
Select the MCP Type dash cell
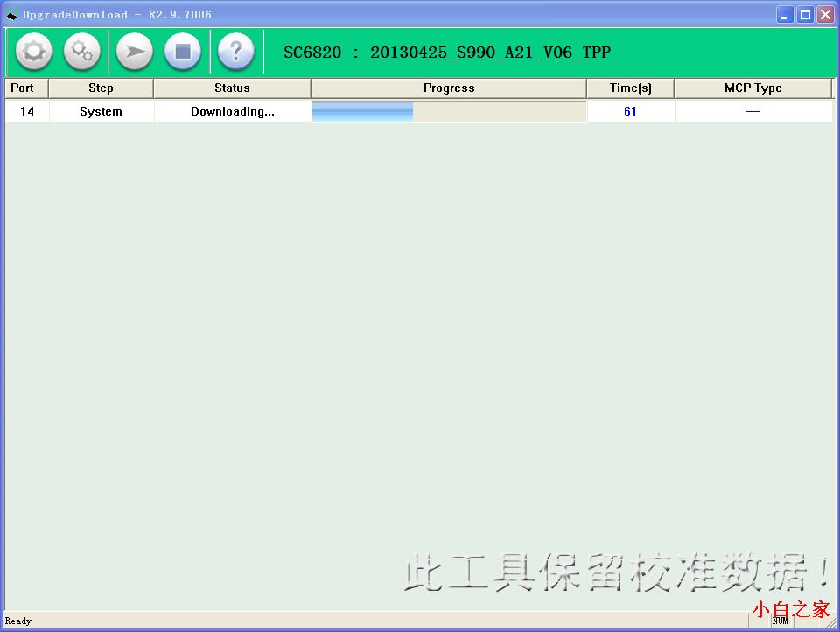point(752,111)
